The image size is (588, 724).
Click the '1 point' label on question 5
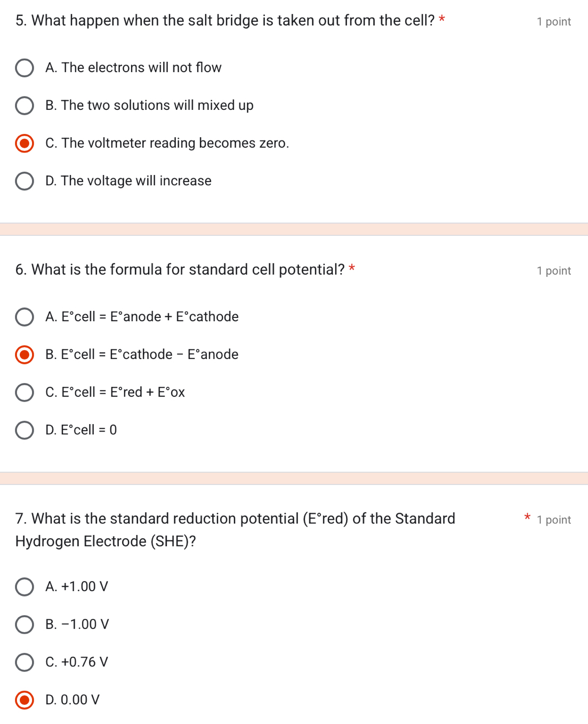(553, 22)
